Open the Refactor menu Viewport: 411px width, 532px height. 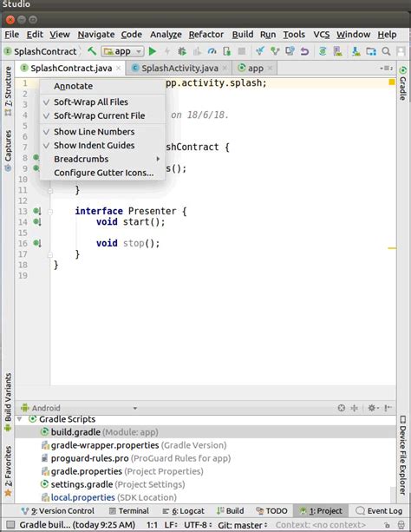(206, 35)
